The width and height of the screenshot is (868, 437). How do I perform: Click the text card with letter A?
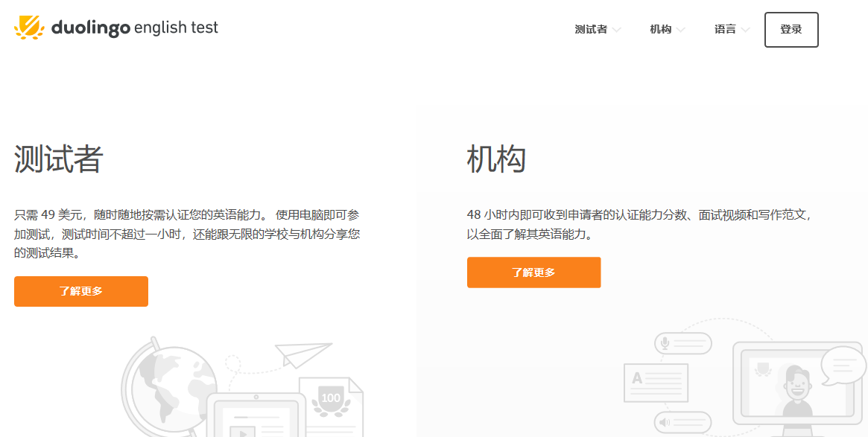656,382
